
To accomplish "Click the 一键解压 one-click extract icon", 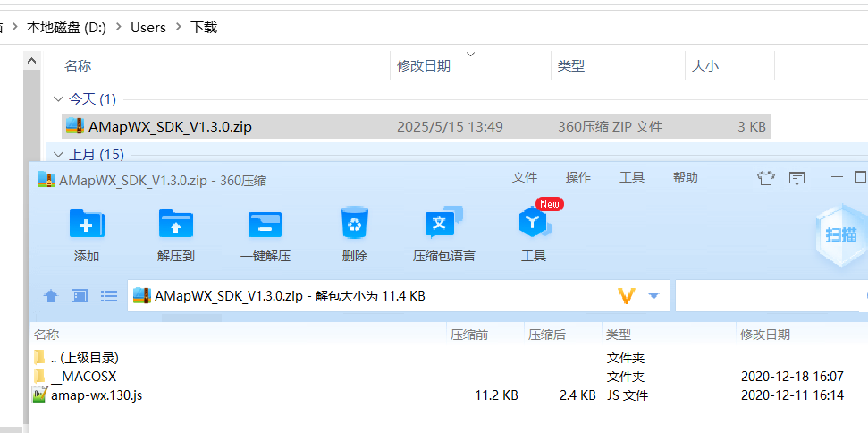I will coord(265,224).
